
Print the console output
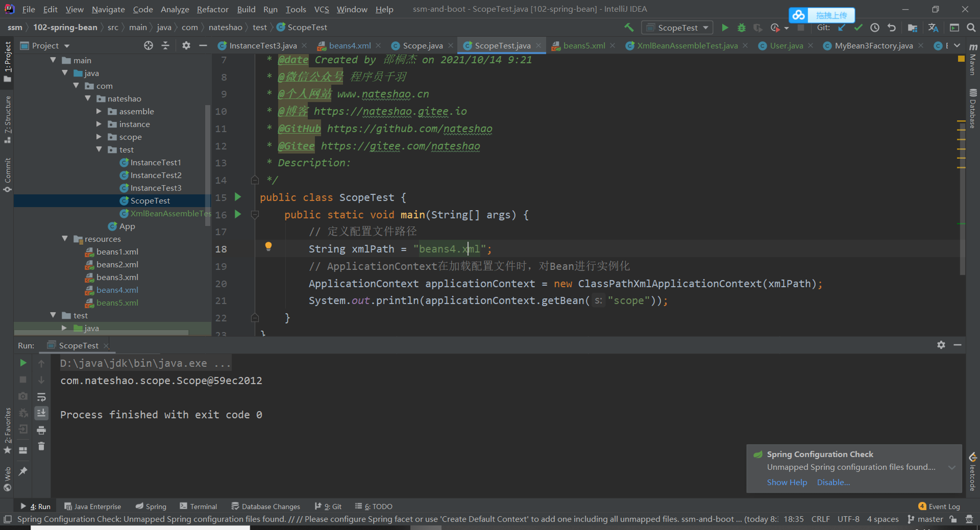[41, 430]
